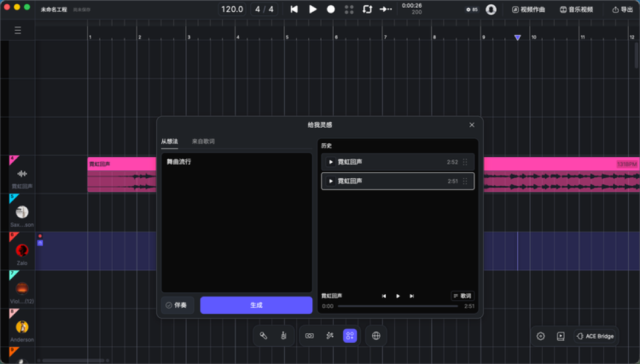The image size is (640, 364).
Task: Toggle the highlighted inspiration icon in the bottom toolbar
Action: [350, 336]
